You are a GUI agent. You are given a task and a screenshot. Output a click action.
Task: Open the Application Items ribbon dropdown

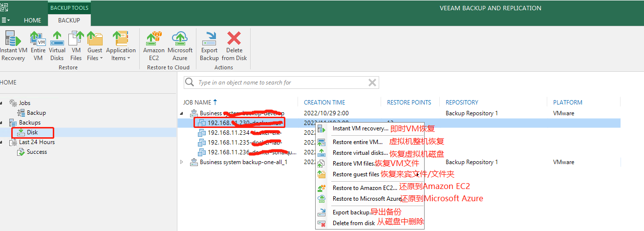(121, 46)
